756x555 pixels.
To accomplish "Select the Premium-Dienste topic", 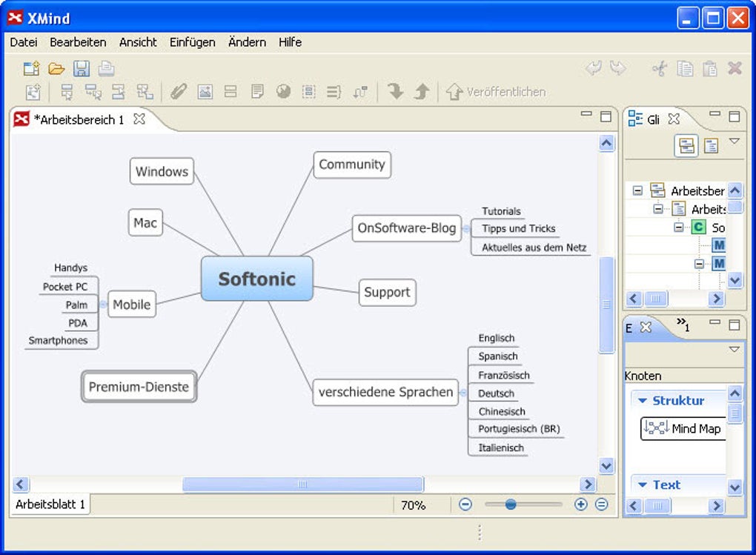I will click(x=139, y=386).
